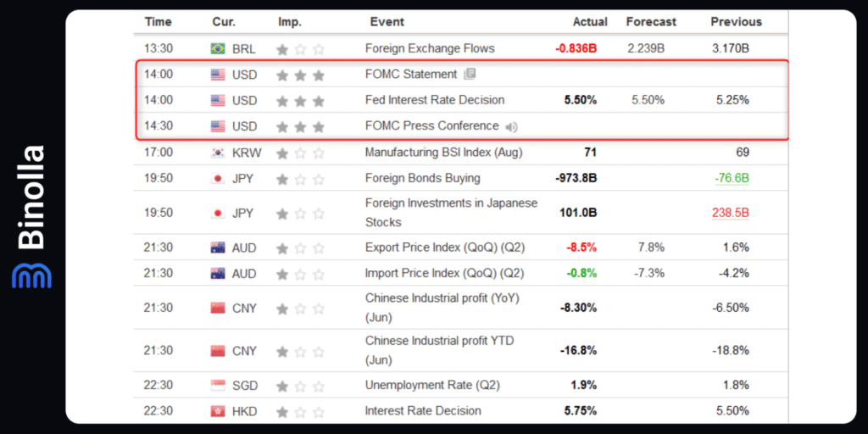The width and height of the screenshot is (868, 434).
Task: Sort by the Time column header
Action: [158, 22]
